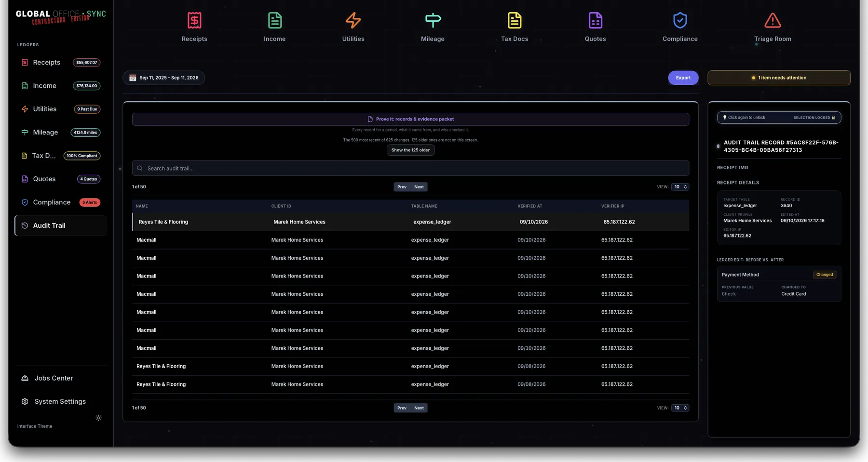This screenshot has width=868, height=462.
Task: Select Compliance in sidebar
Action: (x=61, y=202)
